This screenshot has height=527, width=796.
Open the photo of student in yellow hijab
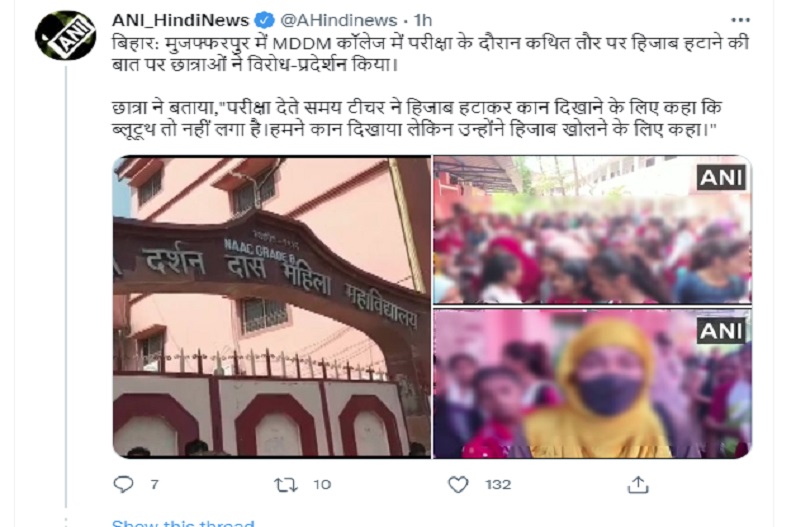(x=592, y=384)
